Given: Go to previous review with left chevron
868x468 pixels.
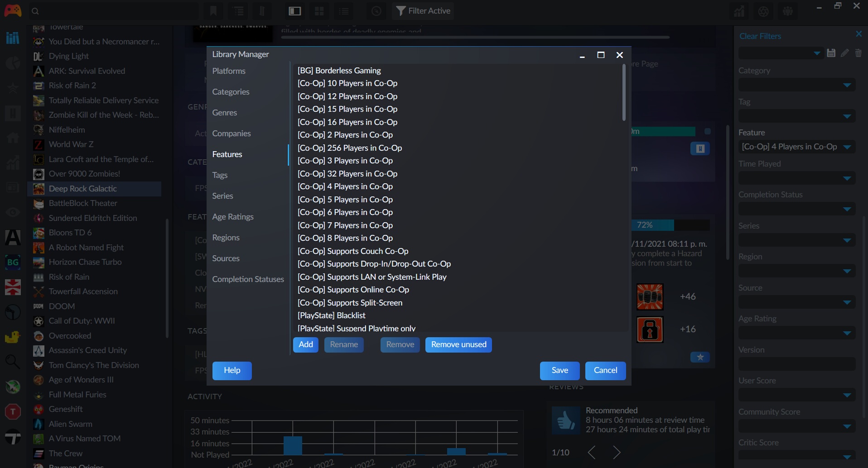Looking at the screenshot, I should tap(591, 452).
